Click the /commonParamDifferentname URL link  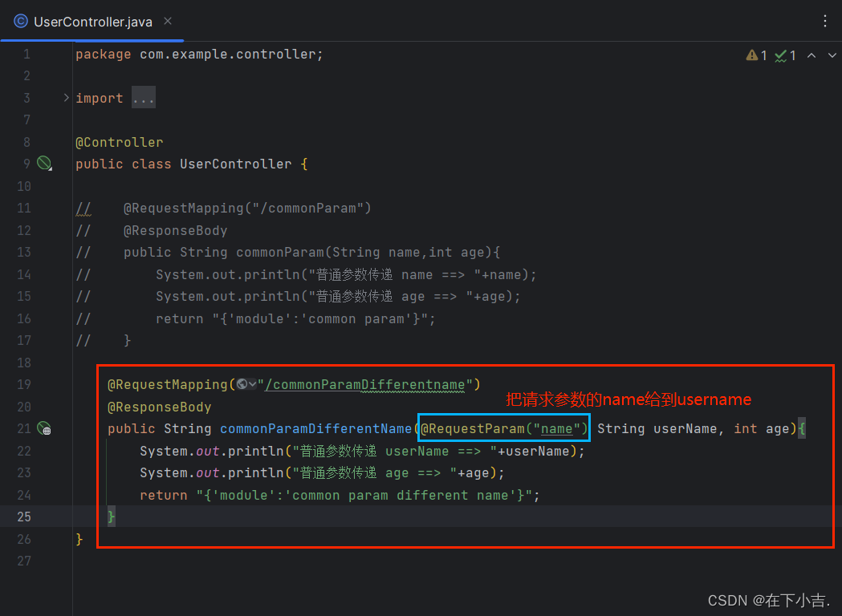tap(364, 385)
